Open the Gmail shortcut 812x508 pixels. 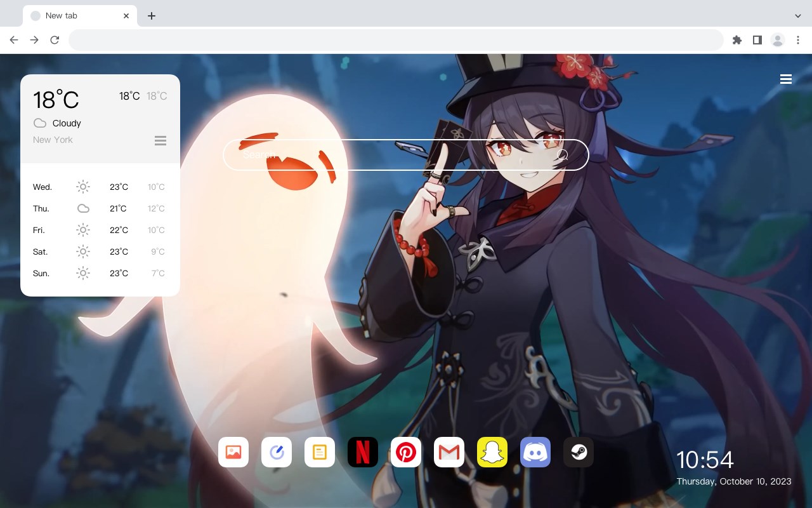point(449,452)
